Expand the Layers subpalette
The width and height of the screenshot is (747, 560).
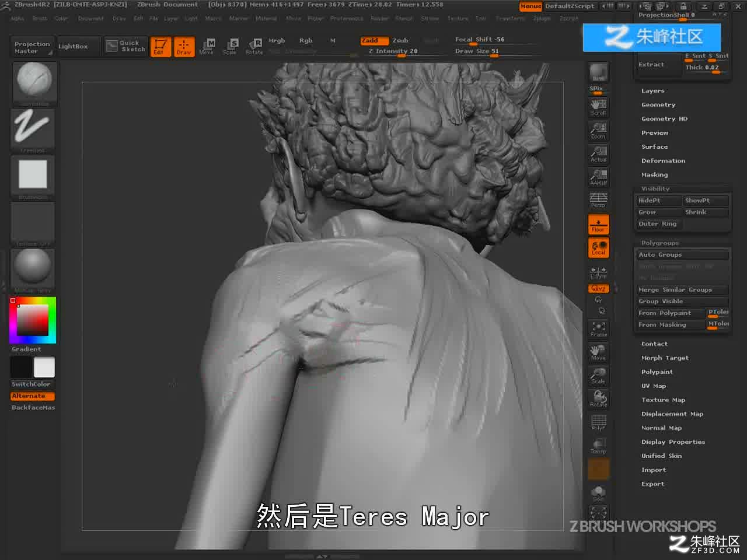pyautogui.click(x=652, y=91)
